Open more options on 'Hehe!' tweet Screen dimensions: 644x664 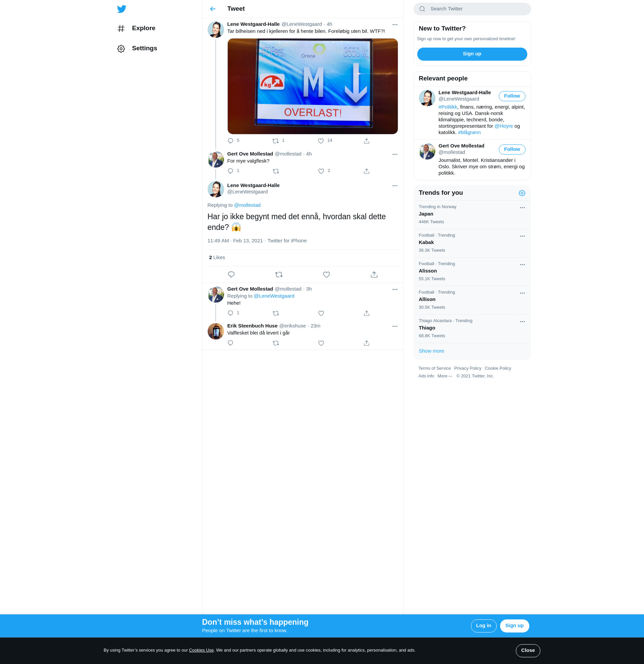click(x=395, y=289)
